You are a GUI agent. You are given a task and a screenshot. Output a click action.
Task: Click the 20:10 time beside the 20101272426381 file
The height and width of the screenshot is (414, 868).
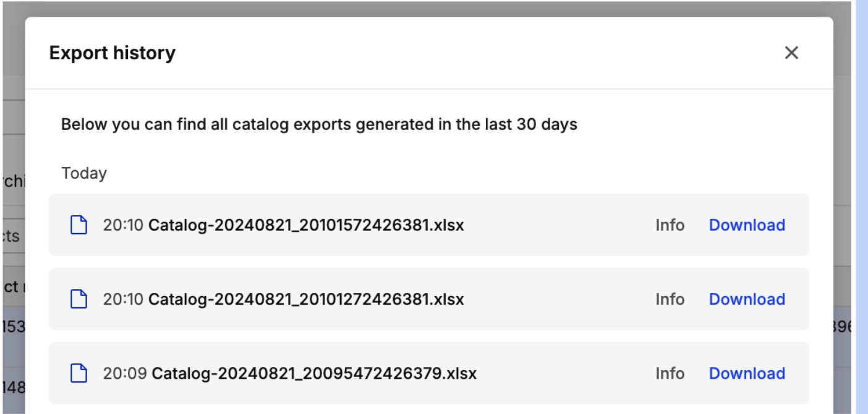click(123, 299)
